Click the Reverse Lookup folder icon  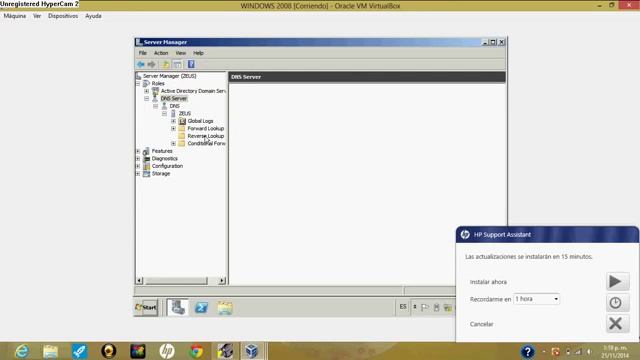click(x=182, y=136)
